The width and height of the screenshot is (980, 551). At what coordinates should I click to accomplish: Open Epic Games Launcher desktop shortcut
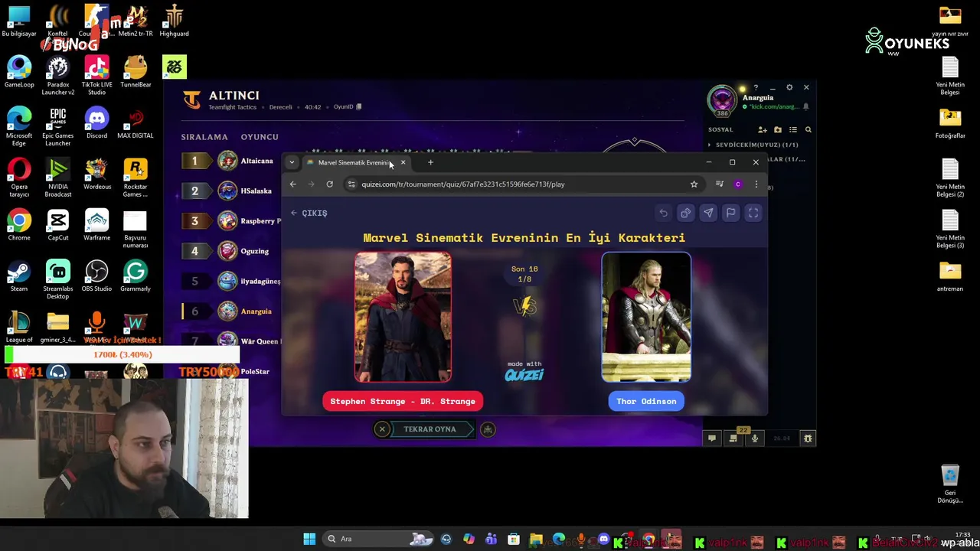(58, 126)
